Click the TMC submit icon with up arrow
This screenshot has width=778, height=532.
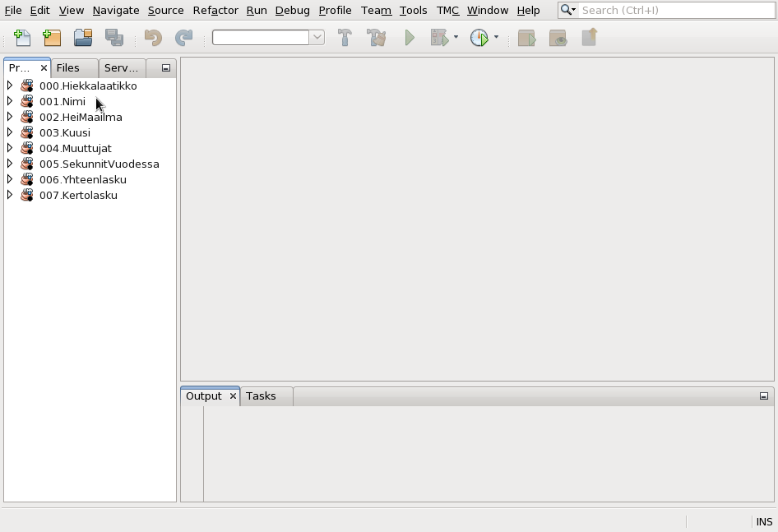point(590,38)
